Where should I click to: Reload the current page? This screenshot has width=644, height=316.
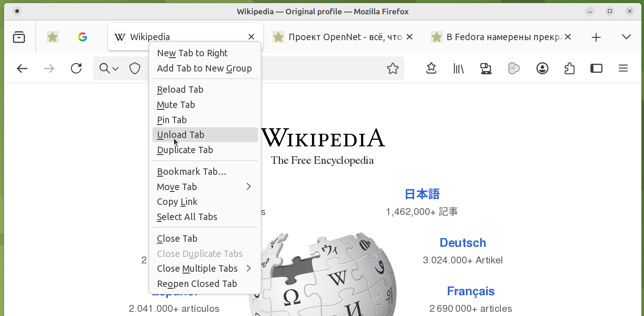coord(76,69)
